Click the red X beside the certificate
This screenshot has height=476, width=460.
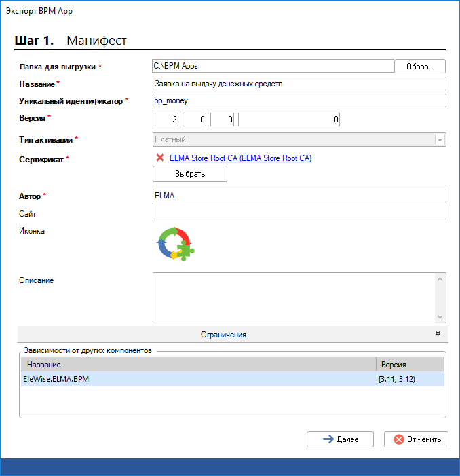coord(160,158)
